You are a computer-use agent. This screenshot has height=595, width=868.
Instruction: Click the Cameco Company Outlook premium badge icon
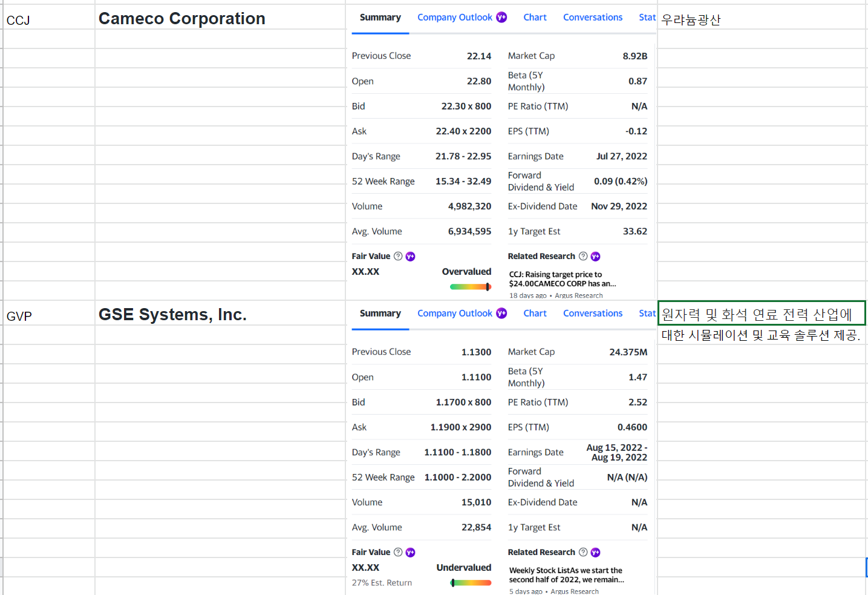pos(501,17)
